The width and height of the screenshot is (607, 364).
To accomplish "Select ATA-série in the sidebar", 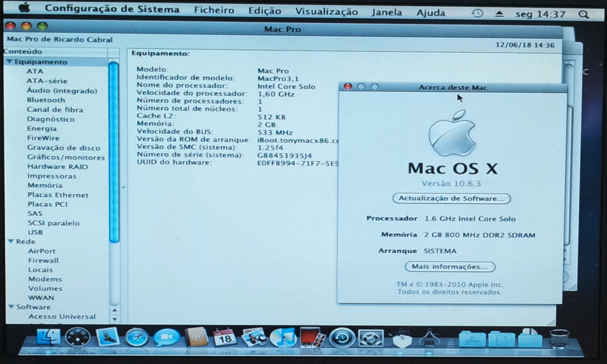I will coord(47,81).
